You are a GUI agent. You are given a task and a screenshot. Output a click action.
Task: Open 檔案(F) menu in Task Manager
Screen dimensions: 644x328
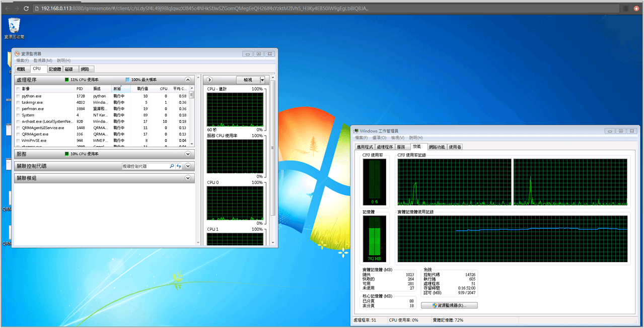pos(362,138)
